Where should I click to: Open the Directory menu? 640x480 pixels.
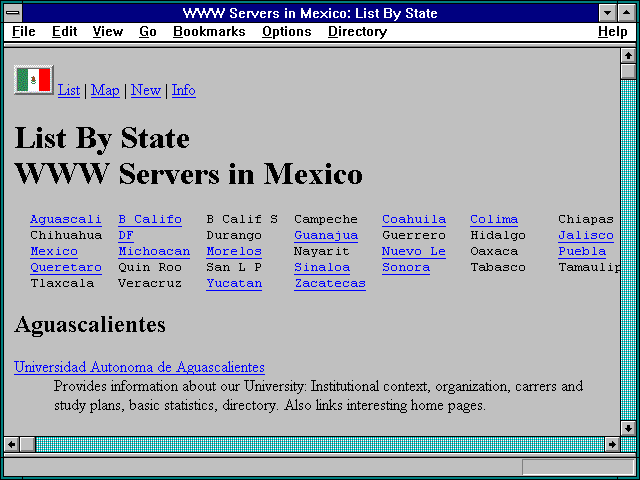pyautogui.click(x=358, y=31)
